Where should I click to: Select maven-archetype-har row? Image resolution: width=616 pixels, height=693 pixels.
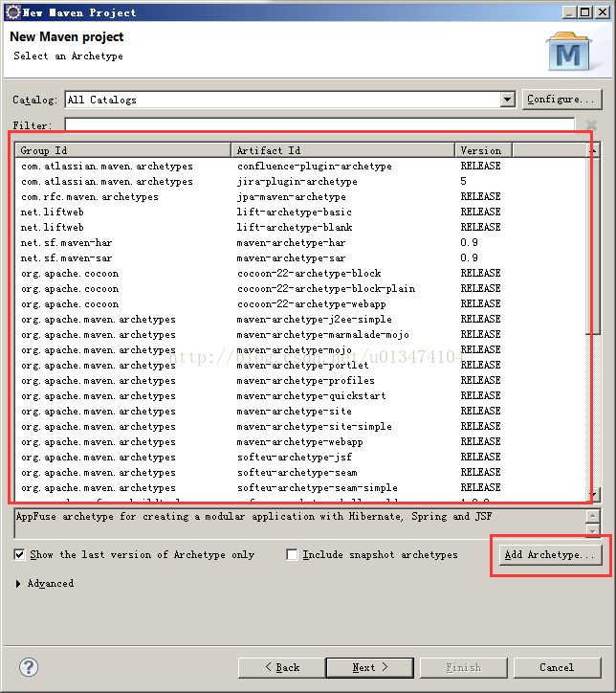click(x=301, y=242)
